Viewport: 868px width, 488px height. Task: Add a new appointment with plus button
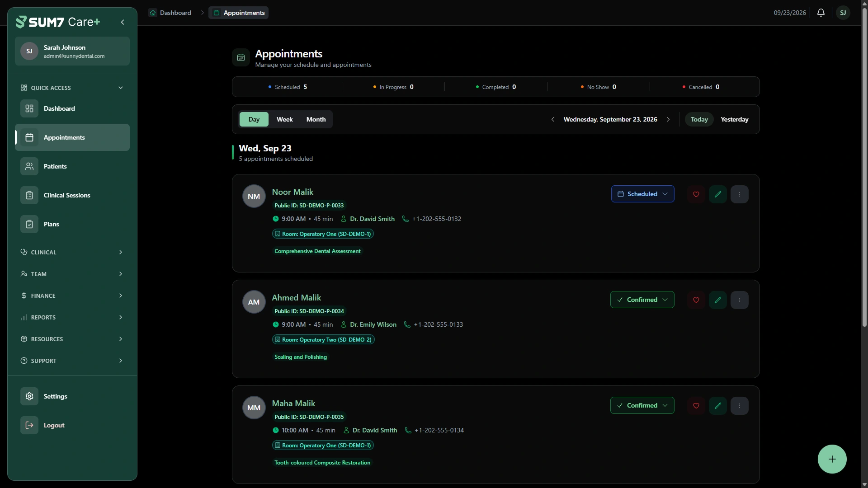(832, 459)
